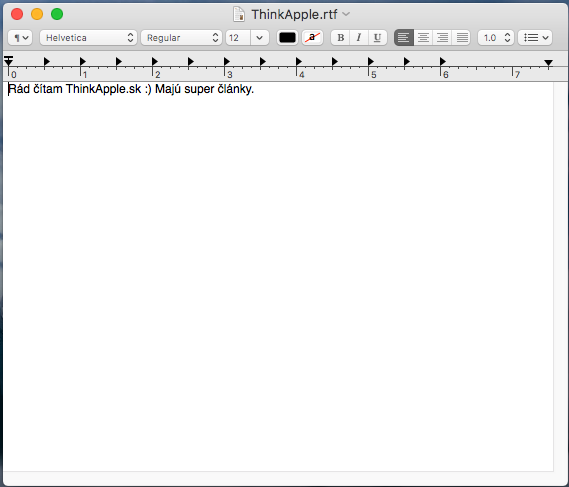This screenshot has width=569, height=487.
Task: Select the tab stop at the 6 inch mark
Action: pyautogui.click(x=442, y=61)
